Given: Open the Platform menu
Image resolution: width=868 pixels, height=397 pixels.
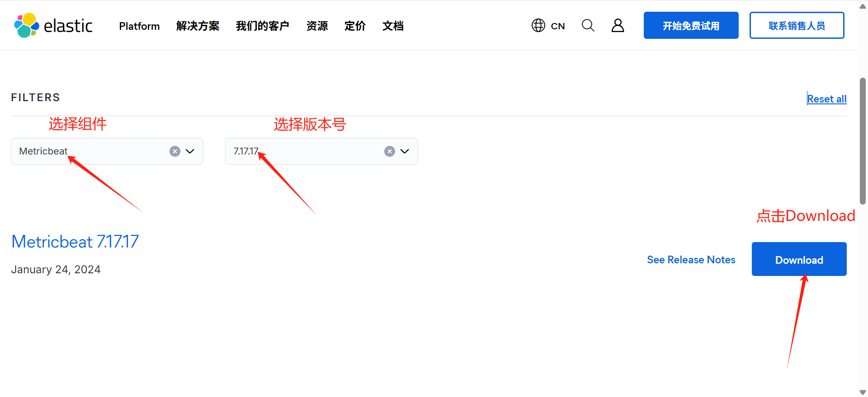Looking at the screenshot, I should (x=139, y=26).
